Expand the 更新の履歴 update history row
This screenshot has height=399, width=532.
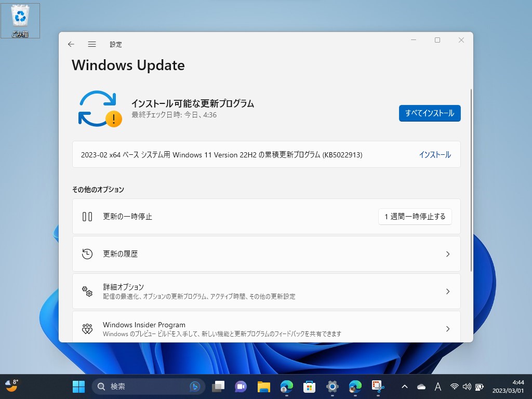(266, 254)
